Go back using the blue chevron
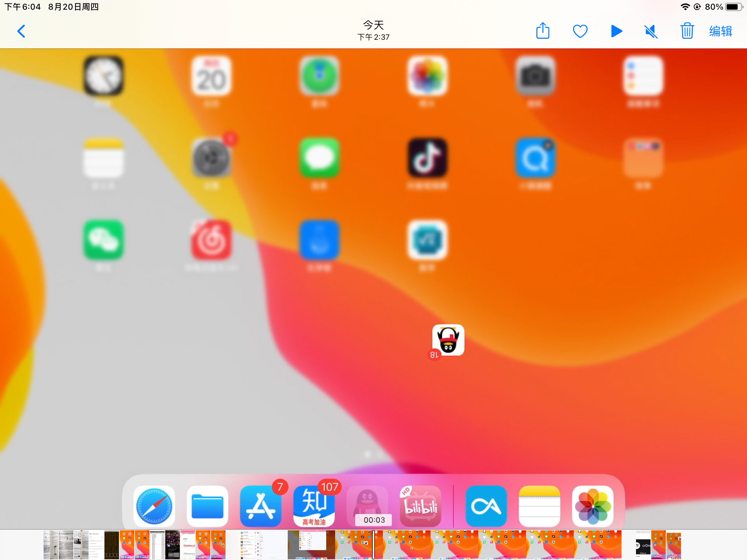 21,31
